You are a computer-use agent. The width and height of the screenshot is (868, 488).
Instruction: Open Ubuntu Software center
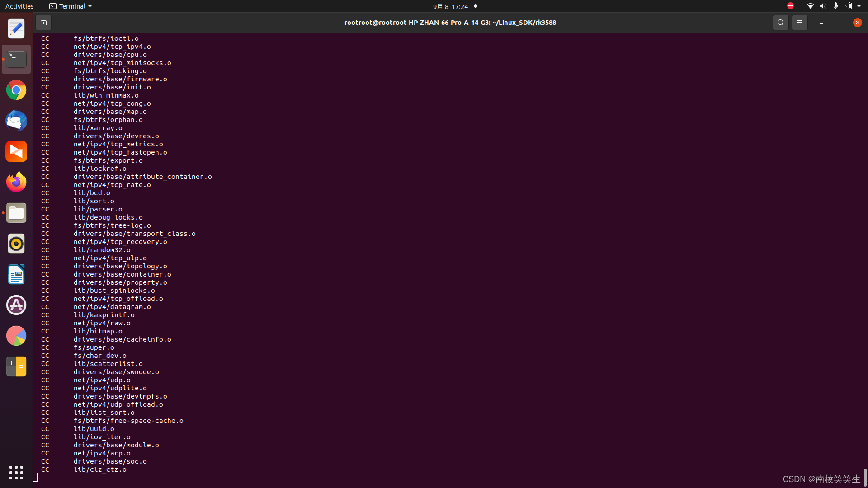[16, 305]
